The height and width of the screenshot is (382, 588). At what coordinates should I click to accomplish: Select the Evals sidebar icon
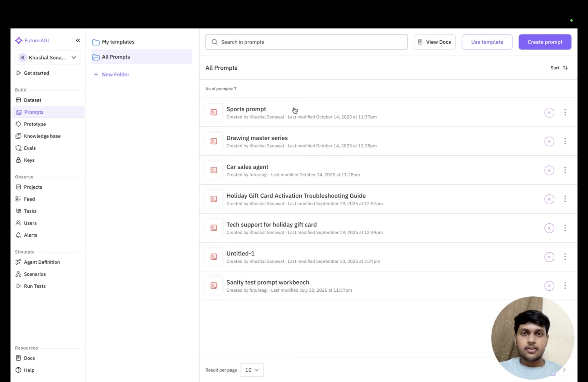coord(18,148)
